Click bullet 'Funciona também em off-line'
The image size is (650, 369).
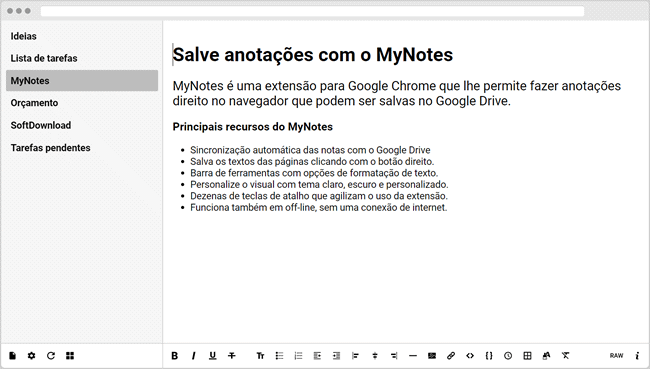(319, 207)
